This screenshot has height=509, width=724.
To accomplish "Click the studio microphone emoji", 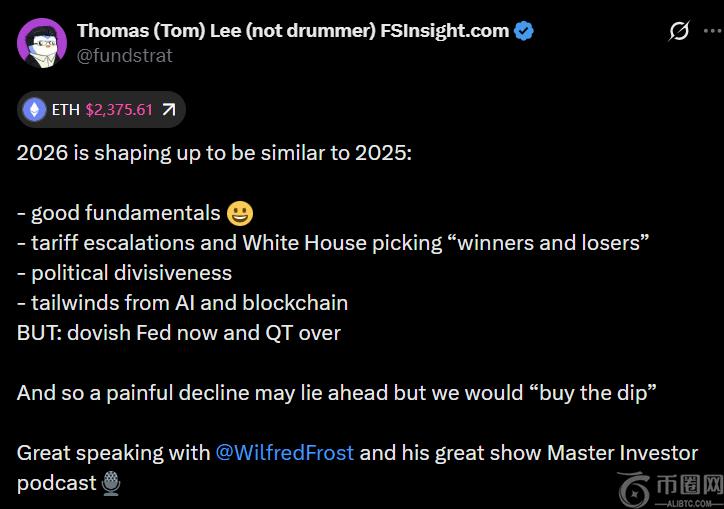I will point(112,484).
